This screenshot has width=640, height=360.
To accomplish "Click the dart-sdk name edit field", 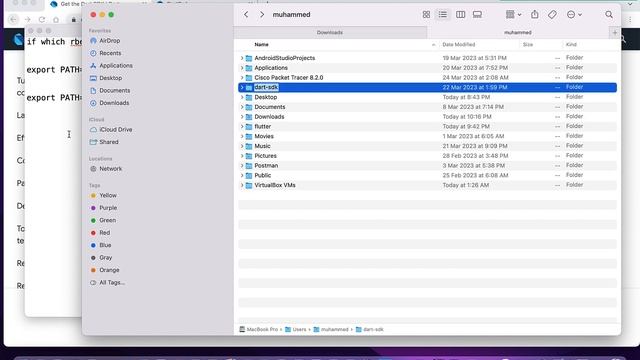I will [x=266, y=87].
